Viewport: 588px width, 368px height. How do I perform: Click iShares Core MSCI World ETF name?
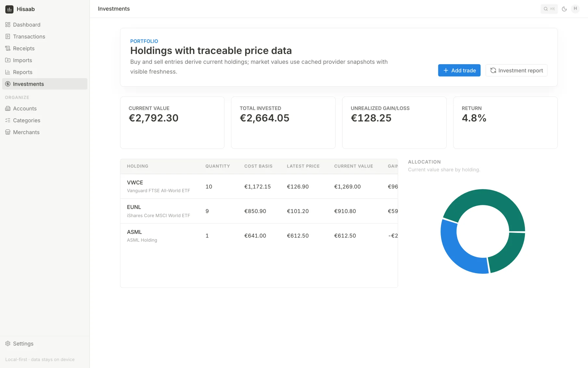(x=158, y=216)
